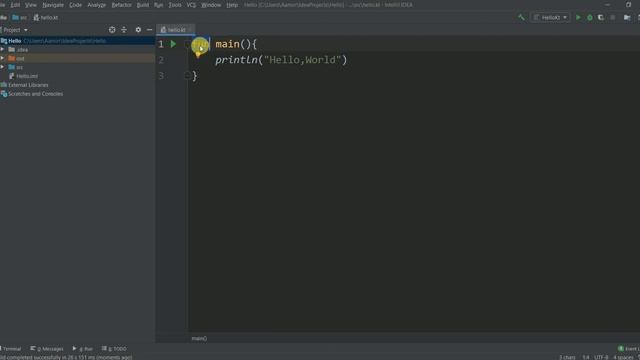Open the Tools menu

(175, 5)
